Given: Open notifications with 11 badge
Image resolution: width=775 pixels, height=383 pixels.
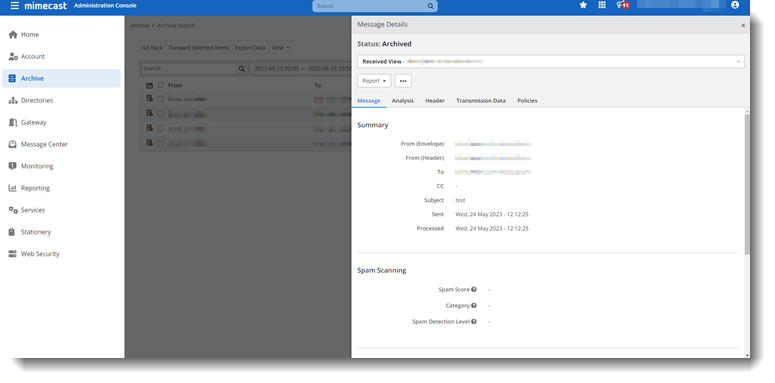Looking at the screenshot, I should click(x=622, y=5).
